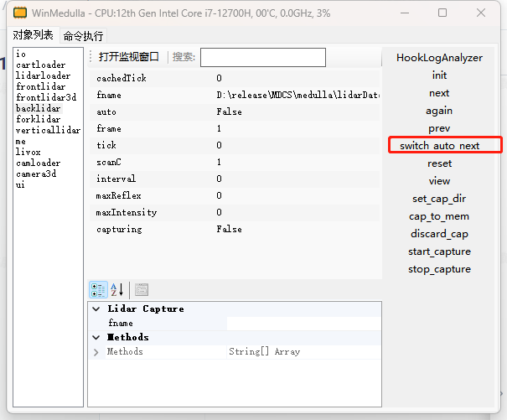Click the Categorized view icon in property grid

(x=98, y=289)
